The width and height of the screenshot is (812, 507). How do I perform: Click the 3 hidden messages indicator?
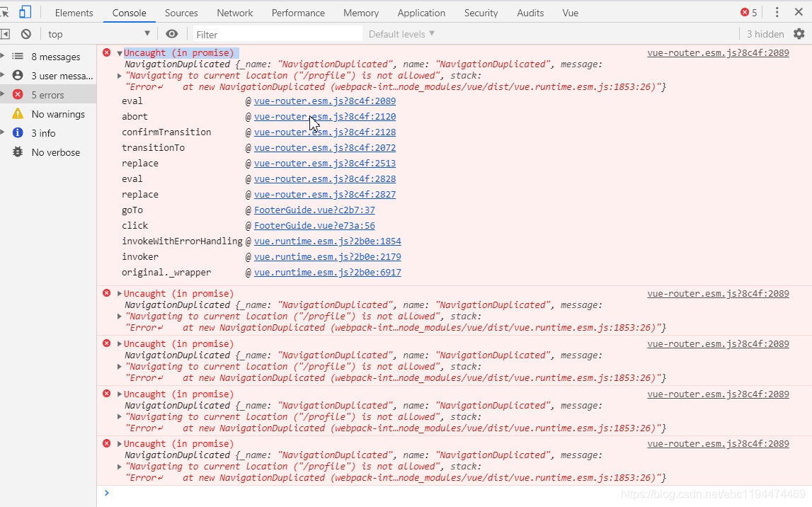[765, 33]
